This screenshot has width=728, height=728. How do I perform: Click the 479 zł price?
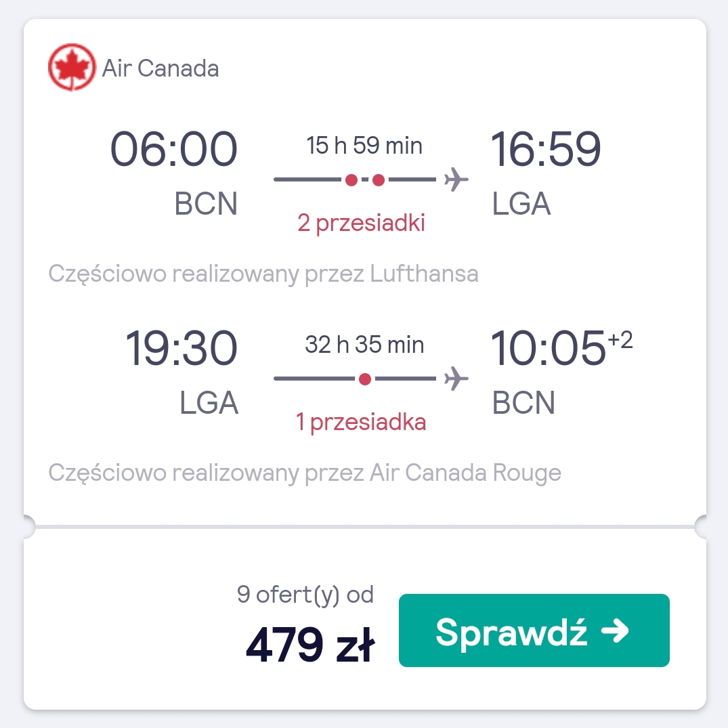(x=310, y=645)
